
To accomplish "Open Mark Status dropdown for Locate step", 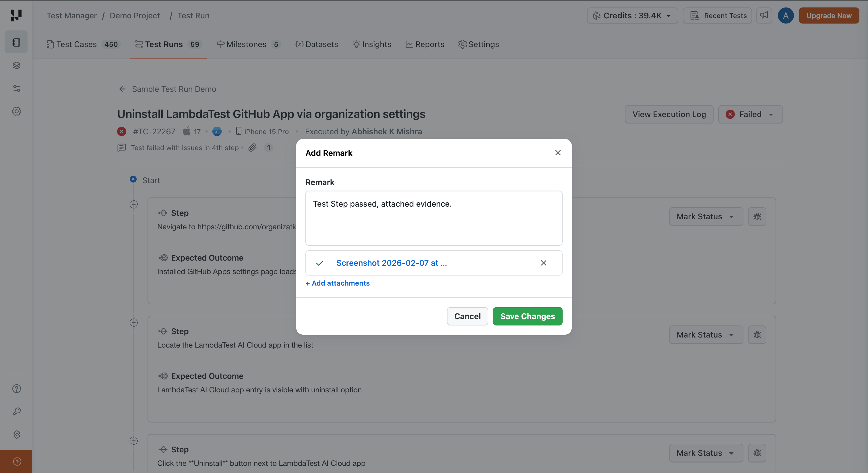I will pos(706,335).
